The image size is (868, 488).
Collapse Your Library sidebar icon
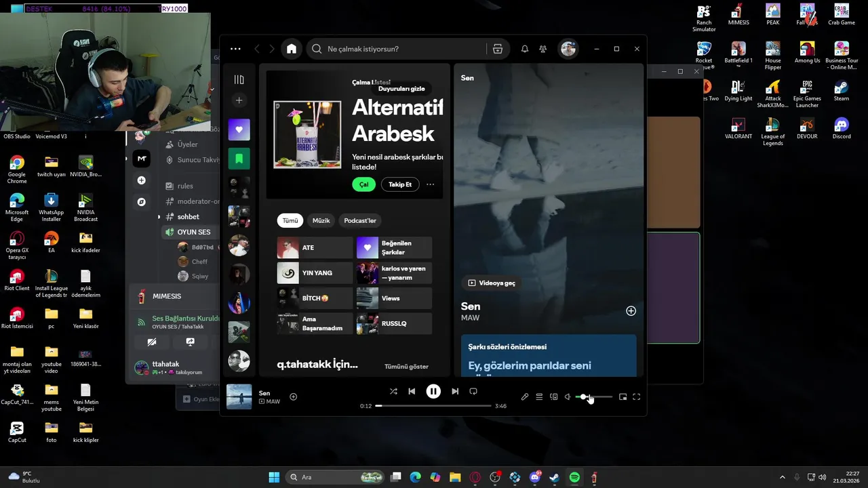(x=239, y=79)
